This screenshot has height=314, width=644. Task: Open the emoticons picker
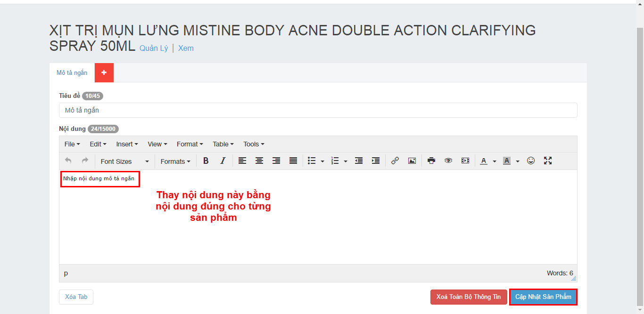point(531,161)
